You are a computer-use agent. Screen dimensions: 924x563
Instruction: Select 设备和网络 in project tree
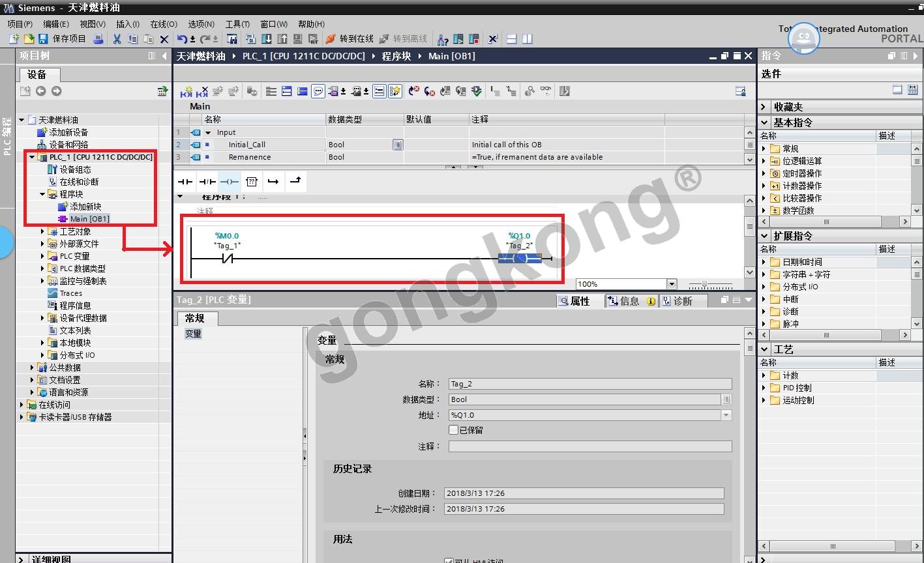(68, 145)
